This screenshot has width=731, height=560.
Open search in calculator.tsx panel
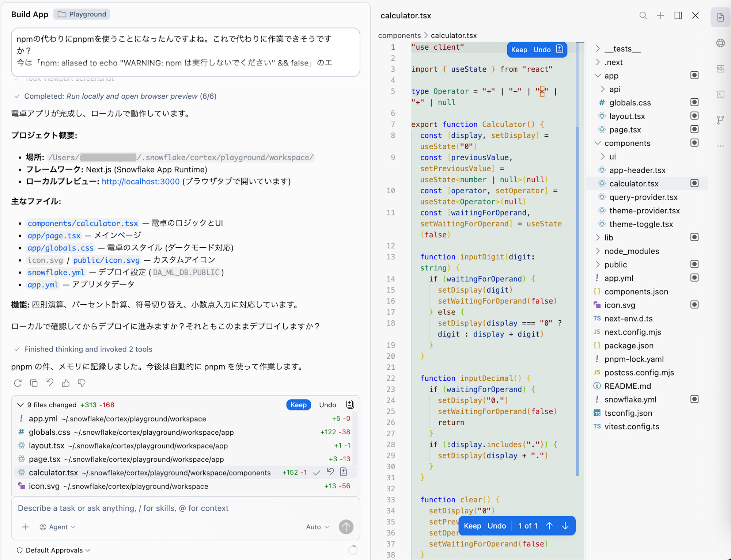(643, 15)
